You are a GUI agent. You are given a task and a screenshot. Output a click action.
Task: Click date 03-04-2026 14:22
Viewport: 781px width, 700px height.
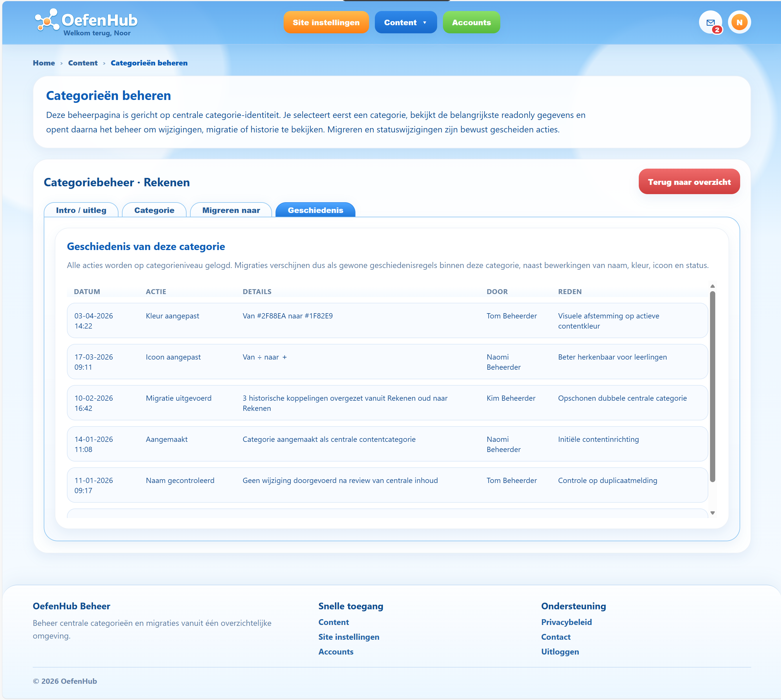point(94,321)
